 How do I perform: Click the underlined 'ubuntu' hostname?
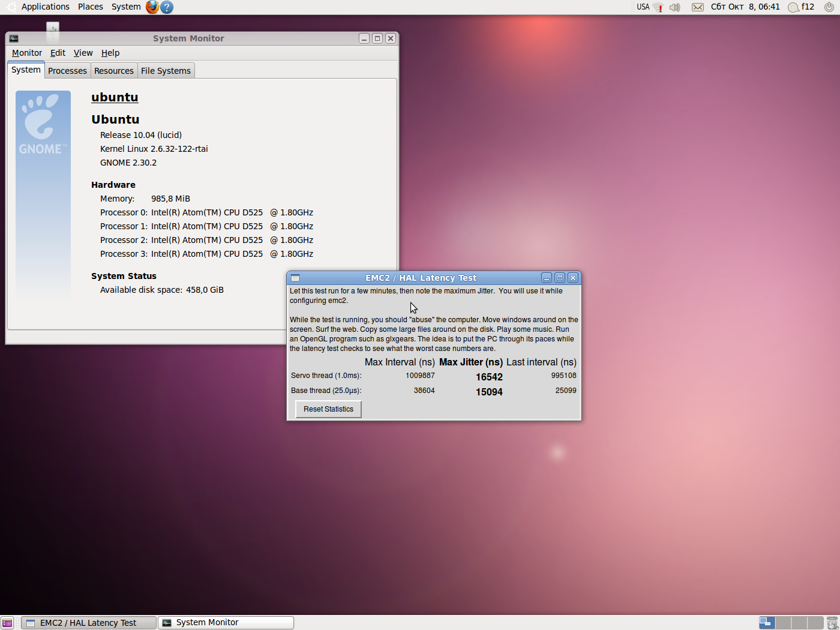[x=115, y=97]
